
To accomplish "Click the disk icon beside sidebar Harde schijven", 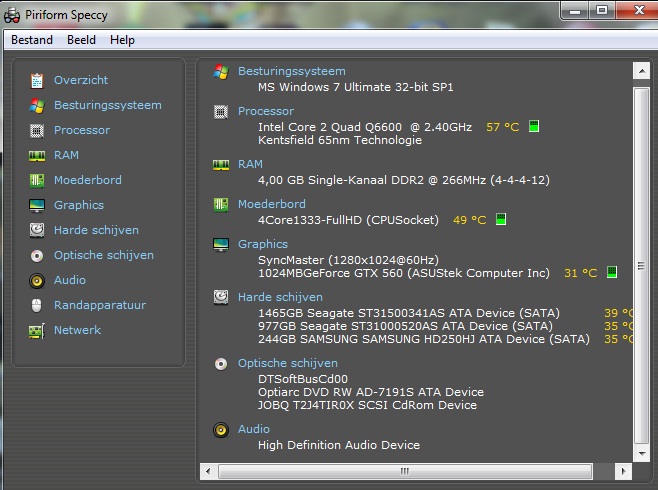I will [x=37, y=230].
